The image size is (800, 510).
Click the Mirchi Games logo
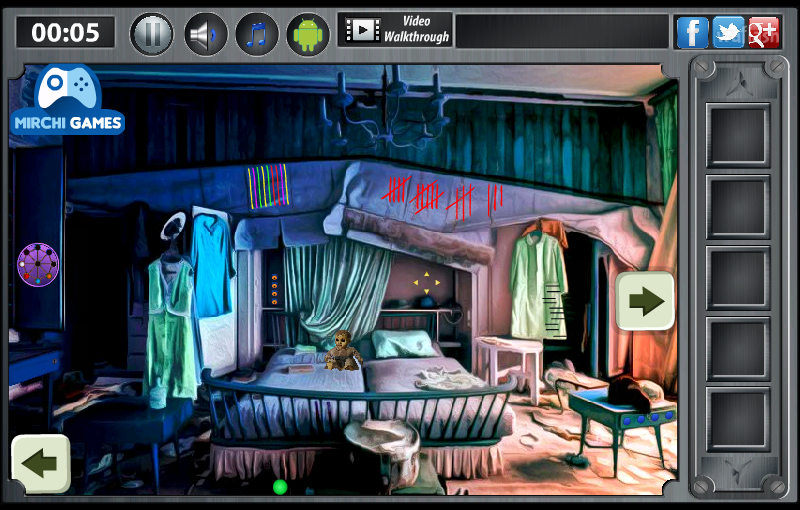point(67,100)
